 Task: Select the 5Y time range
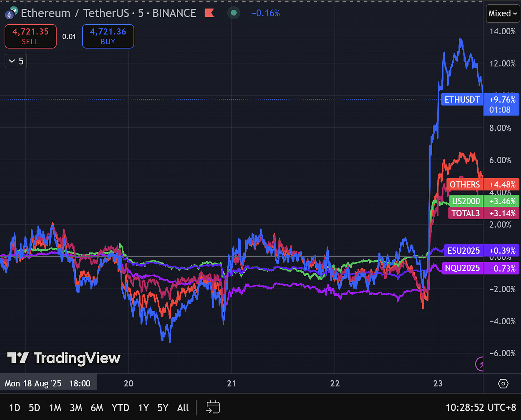click(x=163, y=407)
